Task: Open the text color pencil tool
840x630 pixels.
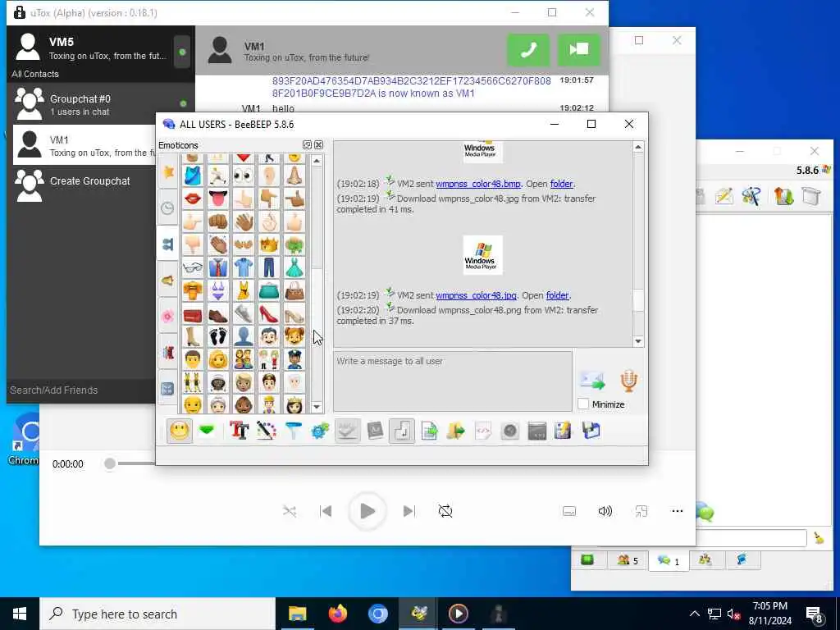Action: tap(266, 431)
